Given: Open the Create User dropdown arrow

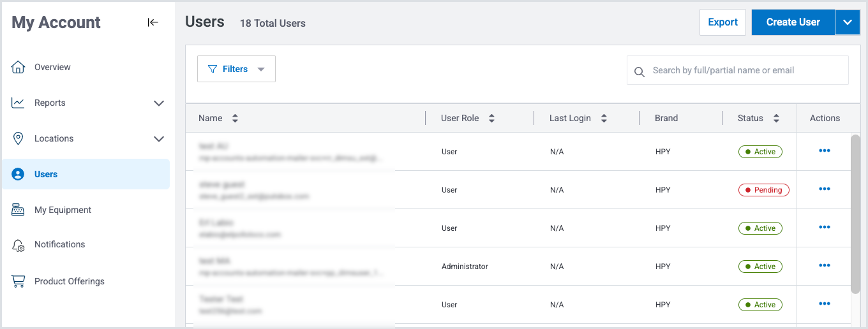Looking at the screenshot, I should tap(847, 22).
